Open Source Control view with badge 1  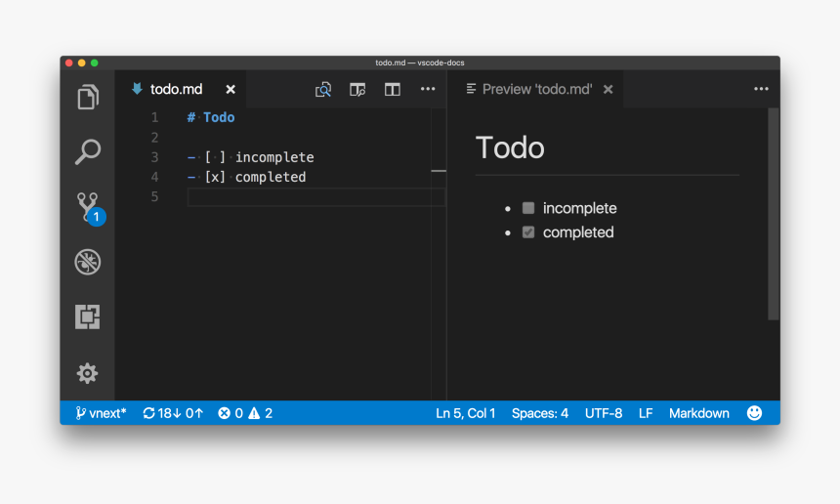pos(90,209)
